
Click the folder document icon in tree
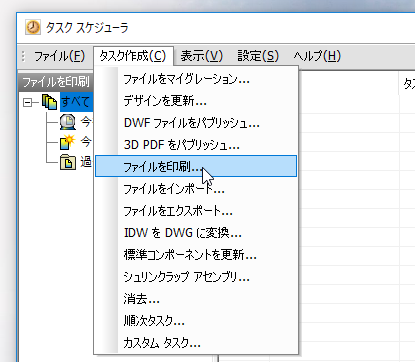(68, 162)
